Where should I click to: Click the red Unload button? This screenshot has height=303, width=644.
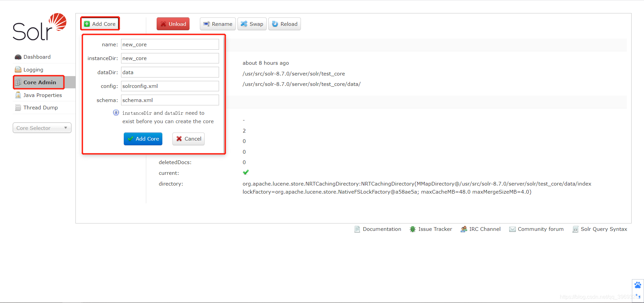click(173, 24)
